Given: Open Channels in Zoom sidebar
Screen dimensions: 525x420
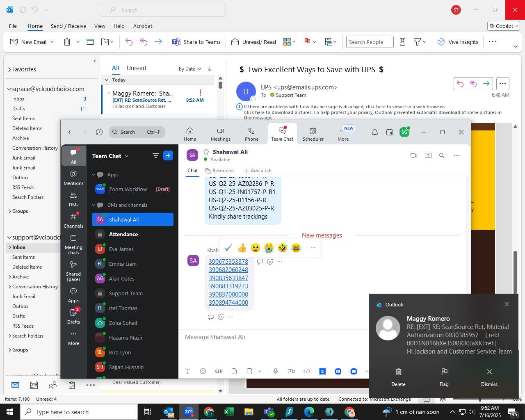Looking at the screenshot, I should coord(73,220).
